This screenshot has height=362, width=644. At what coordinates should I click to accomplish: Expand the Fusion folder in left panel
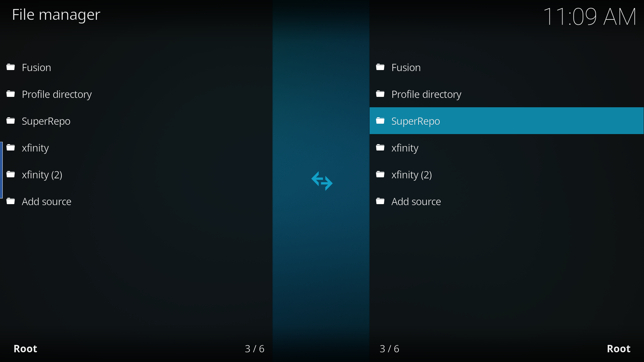pyautogui.click(x=37, y=67)
